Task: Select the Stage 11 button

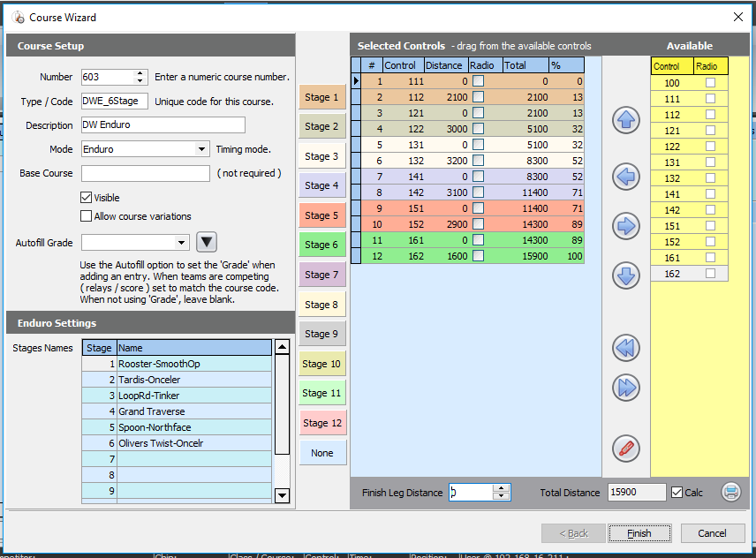Action: (x=321, y=393)
